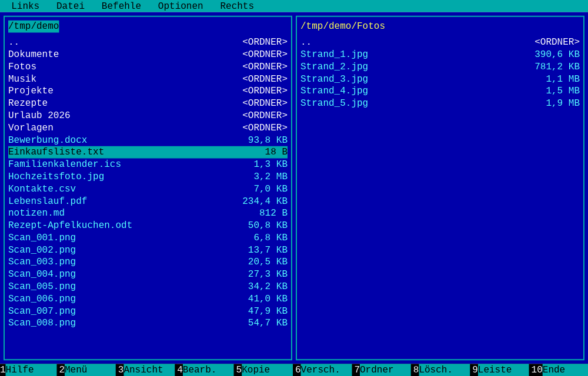Select Strand_5.jpg in the right panel
The height and width of the screenshot is (376, 588).
click(440, 103)
